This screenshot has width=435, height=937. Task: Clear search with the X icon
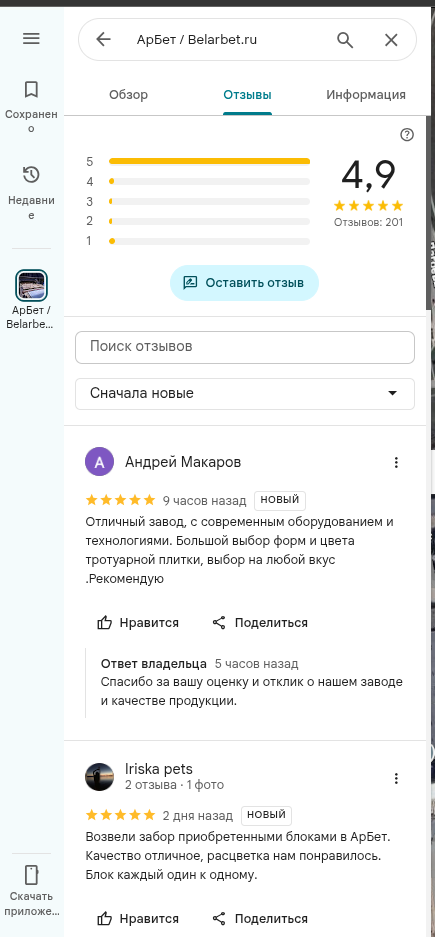point(391,40)
